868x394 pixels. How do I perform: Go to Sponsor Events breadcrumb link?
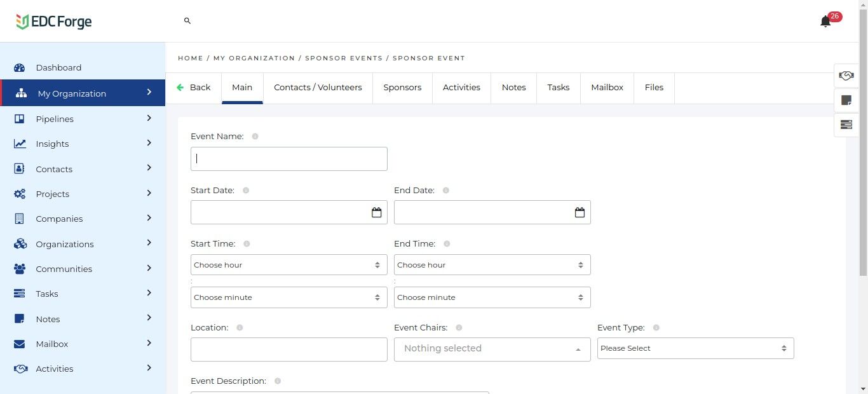click(344, 58)
